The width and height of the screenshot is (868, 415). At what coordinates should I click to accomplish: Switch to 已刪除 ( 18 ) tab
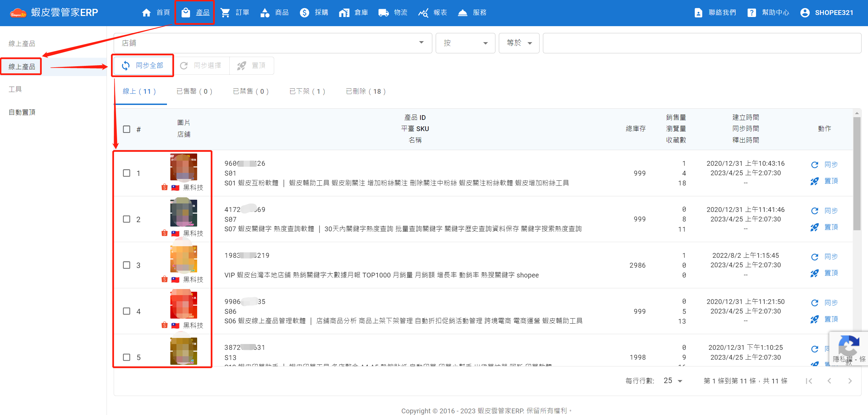(366, 91)
